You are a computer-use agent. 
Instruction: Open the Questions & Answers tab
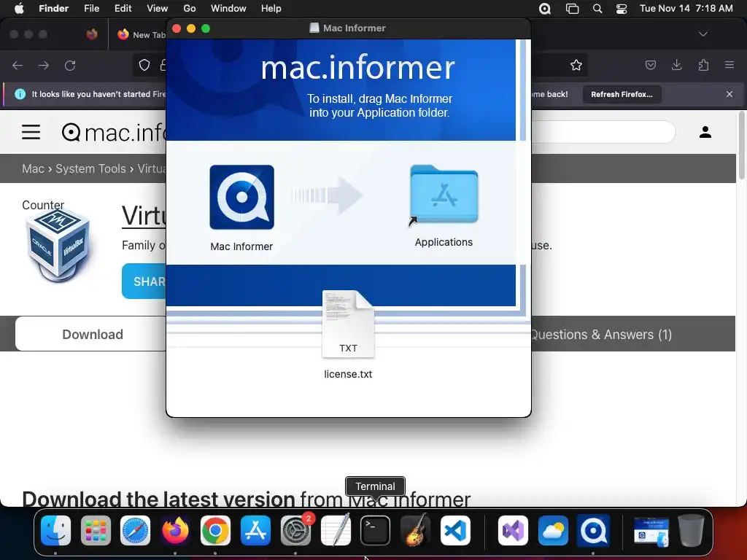click(601, 334)
